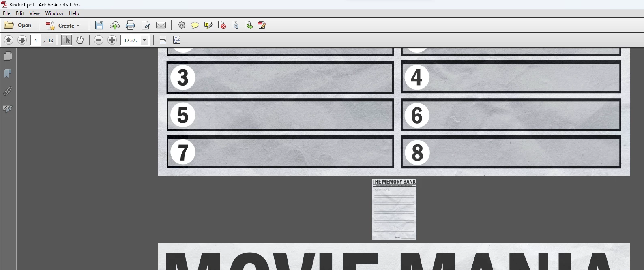Click the edit PDF page pencil icon

(x=262, y=25)
